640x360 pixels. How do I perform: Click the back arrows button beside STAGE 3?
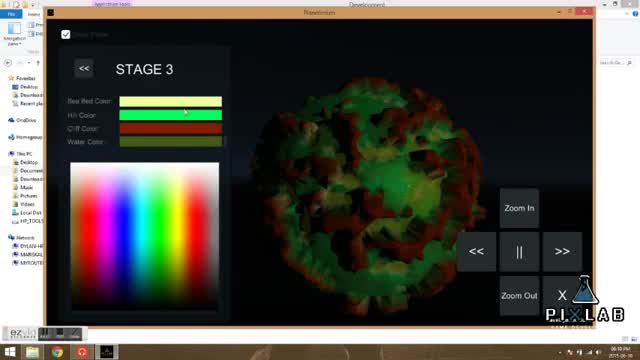[x=84, y=68]
